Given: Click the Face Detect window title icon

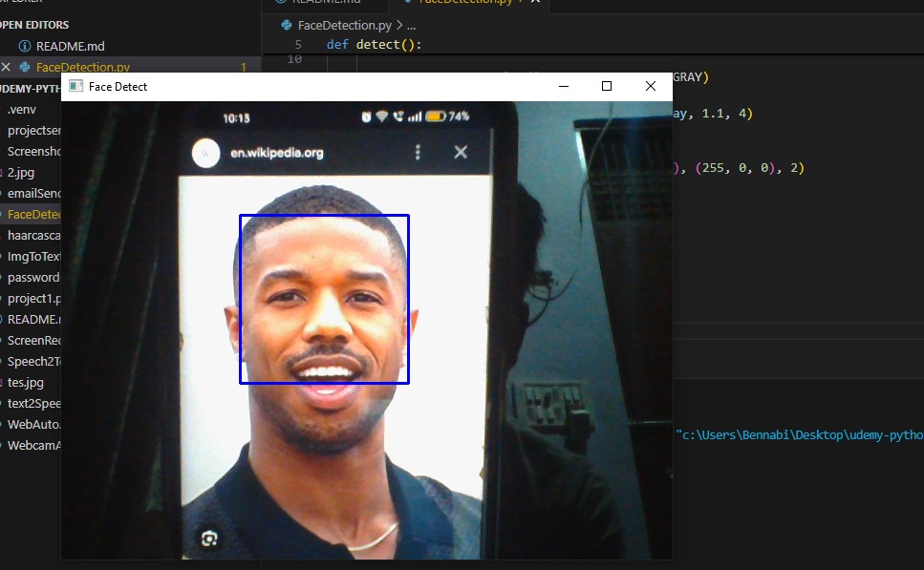Looking at the screenshot, I should 75,87.
